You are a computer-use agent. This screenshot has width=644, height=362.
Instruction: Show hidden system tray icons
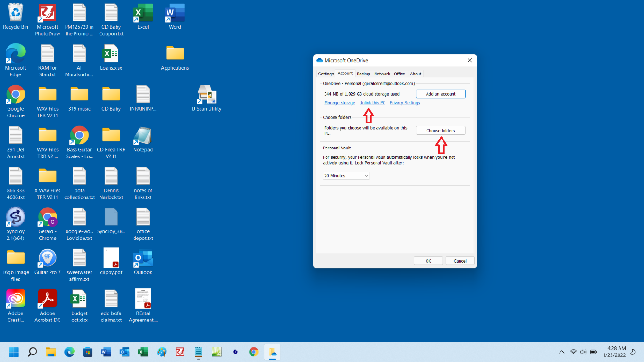(x=561, y=352)
